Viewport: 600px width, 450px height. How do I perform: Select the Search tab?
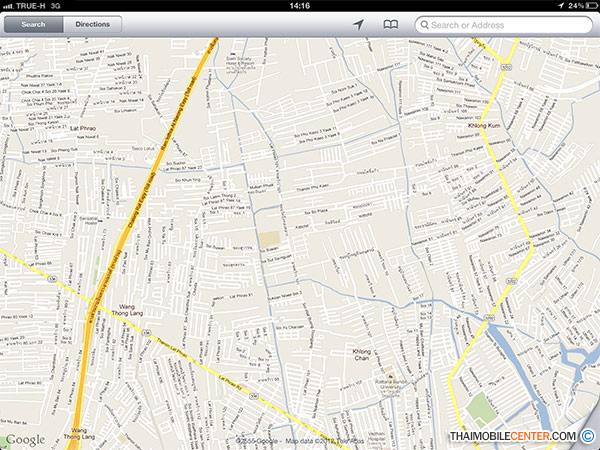[x=33, y=24]
